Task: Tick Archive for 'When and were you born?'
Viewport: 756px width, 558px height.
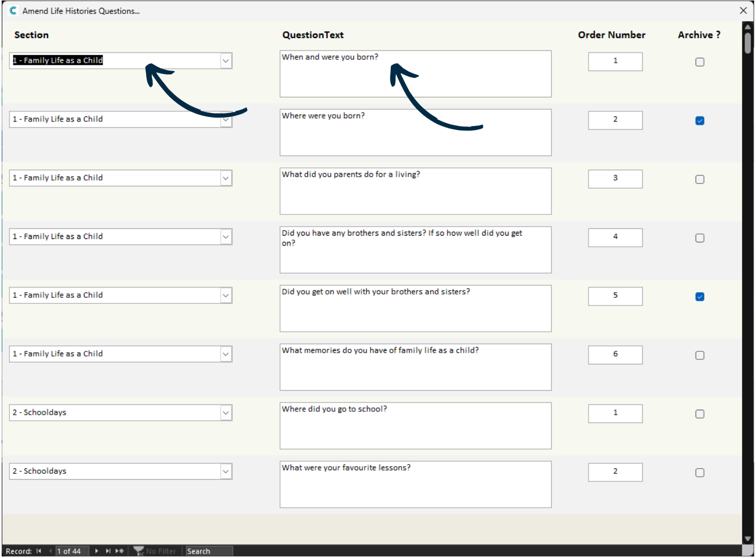Action: [699, 62]
